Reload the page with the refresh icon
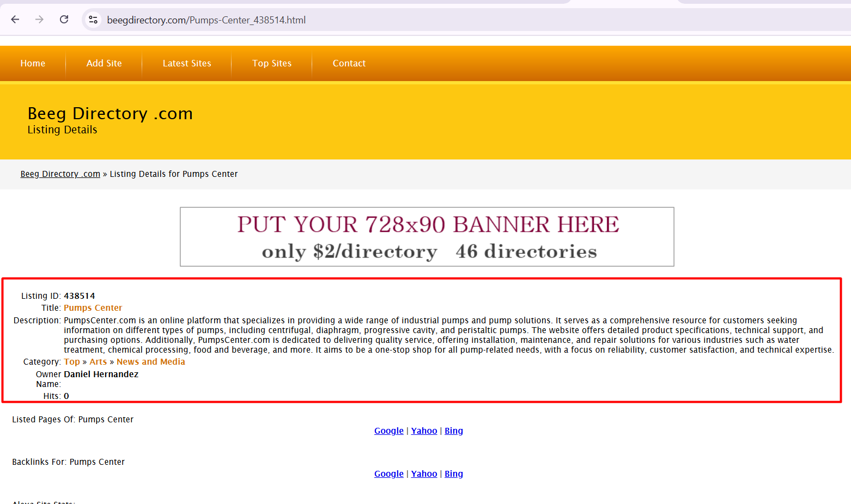This screenshot has width=851, height=504. point(64,20)
